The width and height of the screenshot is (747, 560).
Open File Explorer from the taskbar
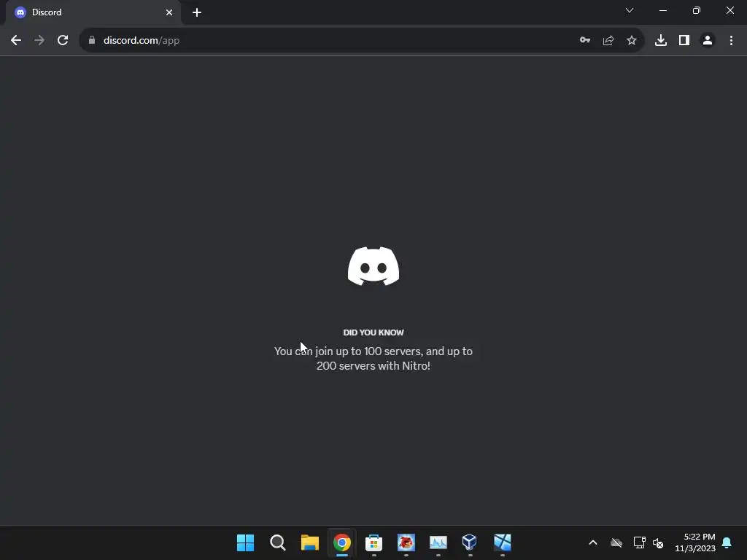coord(309,542)
